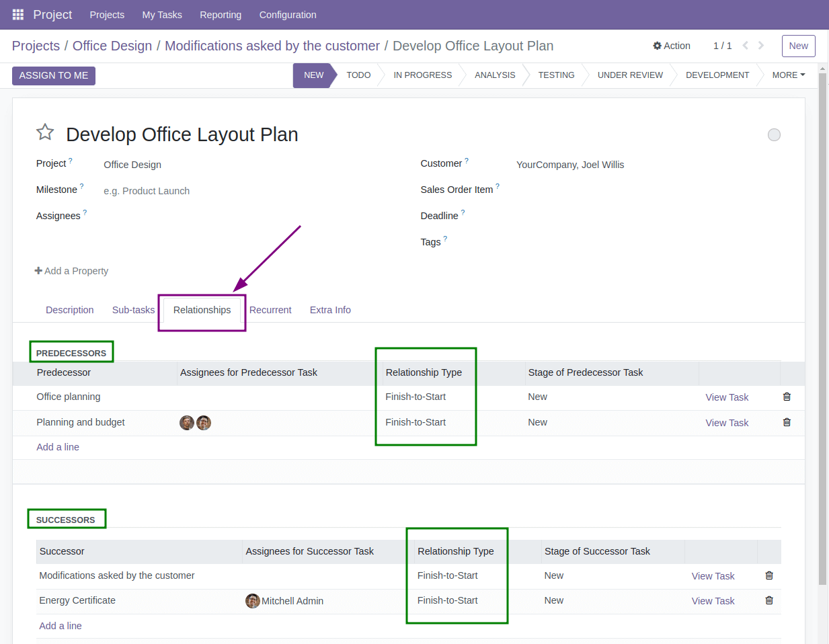Open the apps grid icon
The image size is (829, 644).
(x=17, y=14)
